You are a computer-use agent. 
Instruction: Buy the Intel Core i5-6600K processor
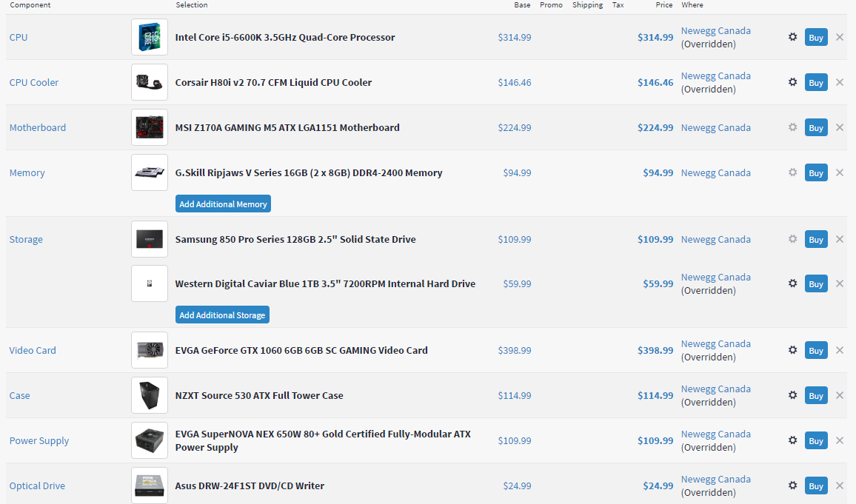[x=816, y=37]
